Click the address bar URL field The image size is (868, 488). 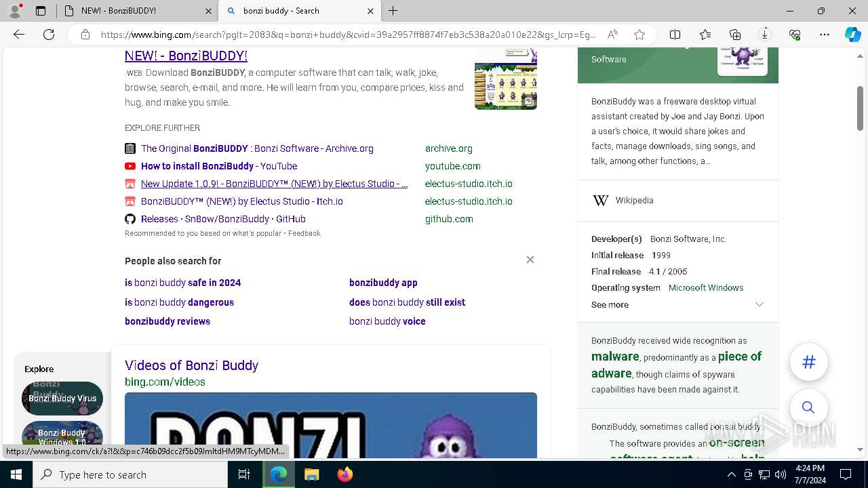point(349,35)
